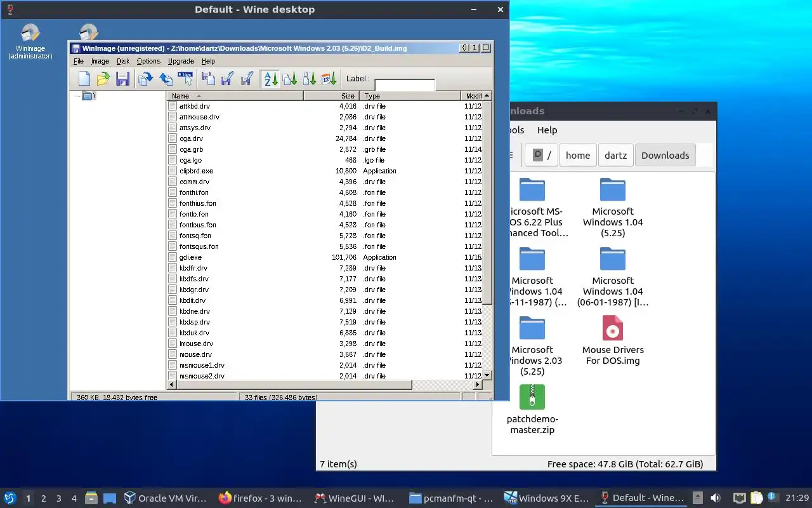This screenshot has width=812, height=508.
Task: Switch to workspace 2 in the taskbar
Action: click(43, 498)
